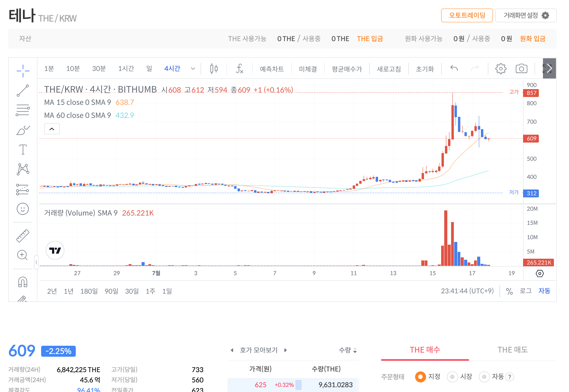
Task: Set chart range to 90일
Action: [111, 291]
